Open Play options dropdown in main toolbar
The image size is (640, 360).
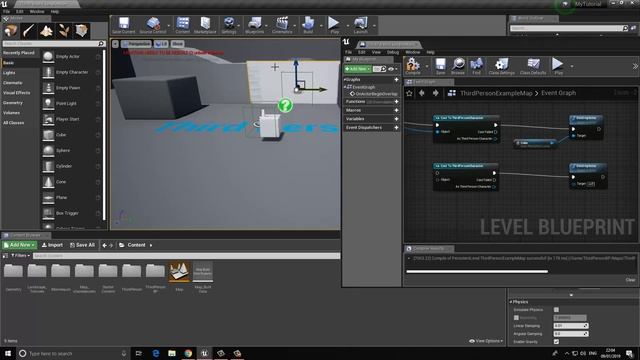click(x=348, y=26)
